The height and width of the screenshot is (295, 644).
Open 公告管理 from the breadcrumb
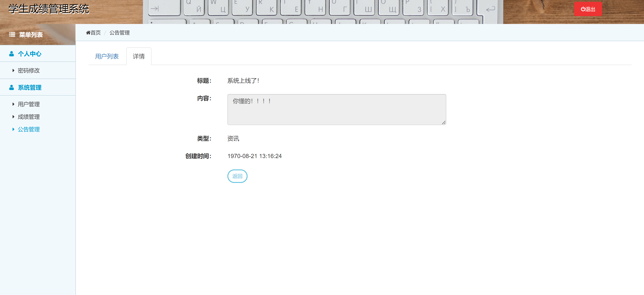coord(120,33)
